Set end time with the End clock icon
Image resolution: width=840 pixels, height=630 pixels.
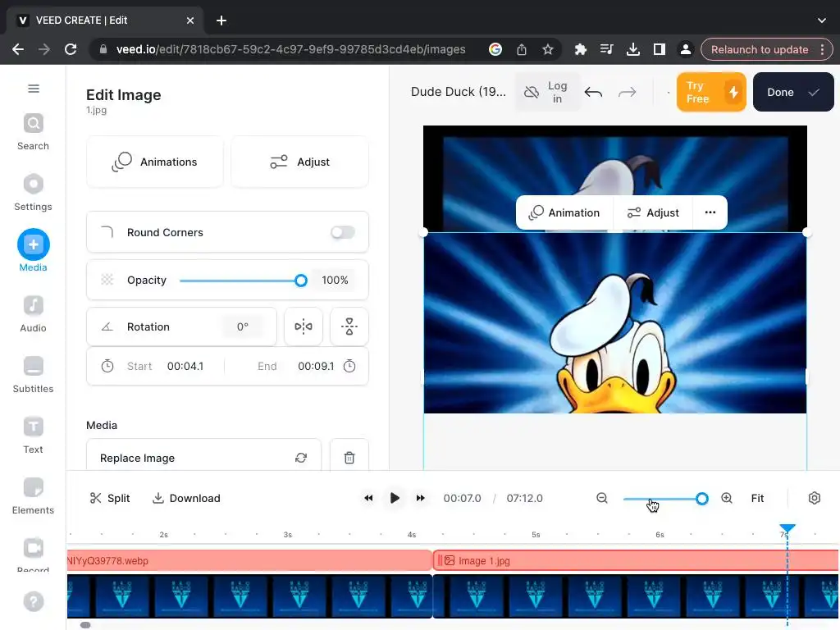349,366
